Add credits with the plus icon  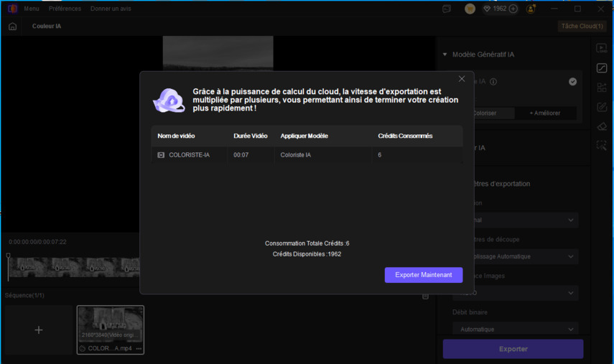coord(513,9)
